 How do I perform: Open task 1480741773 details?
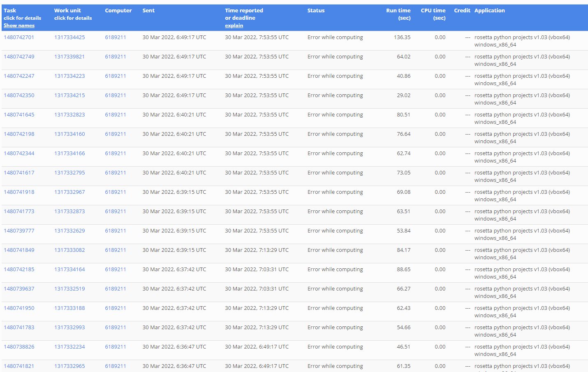tap(19, 211)
